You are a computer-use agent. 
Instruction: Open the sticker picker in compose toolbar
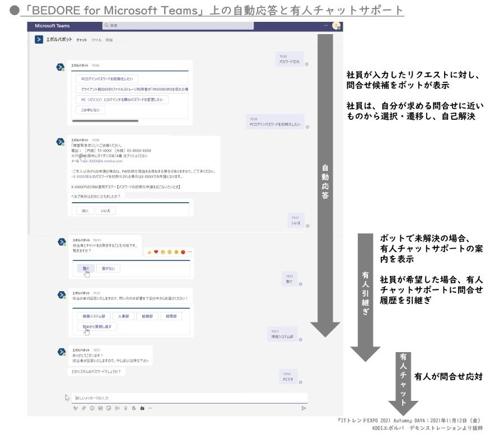pyautogui.click(x=109, y=408)
